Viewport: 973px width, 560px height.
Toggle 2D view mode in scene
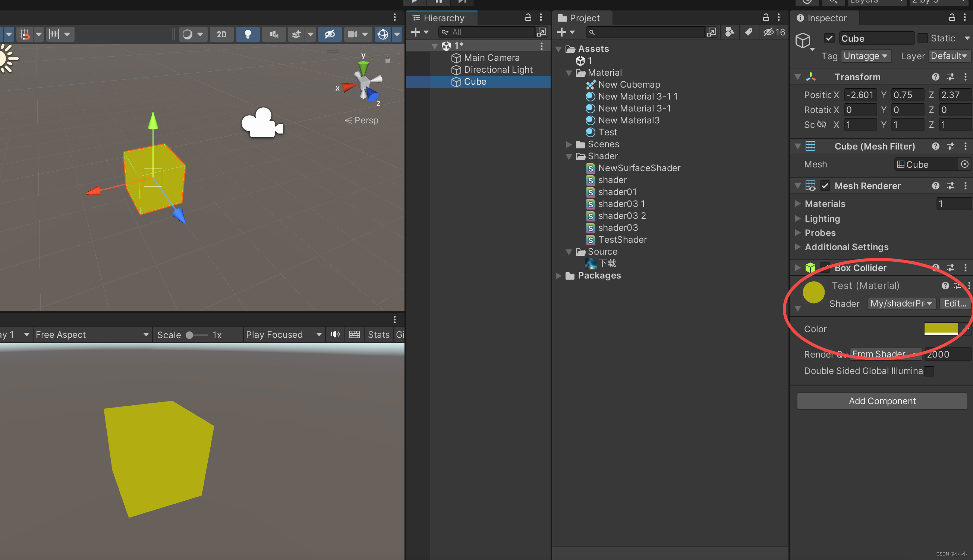[x=221, y=34]
